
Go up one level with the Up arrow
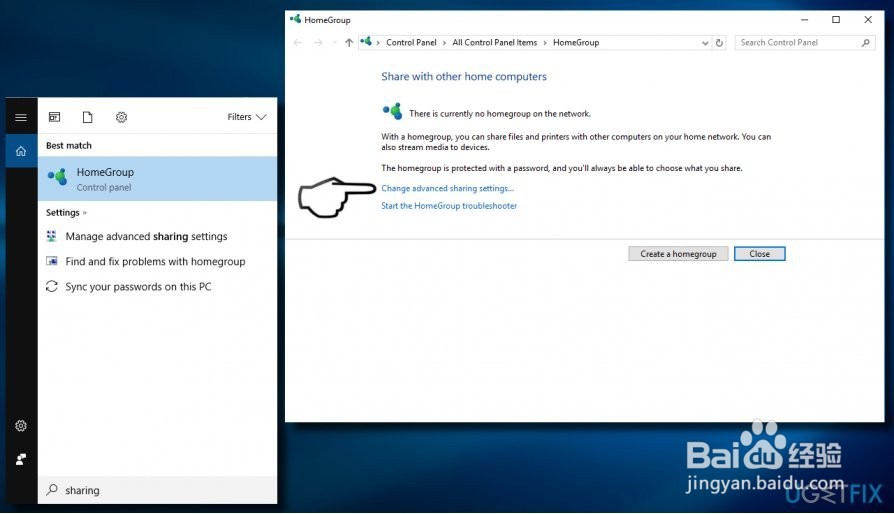click(x=349, y=43)
